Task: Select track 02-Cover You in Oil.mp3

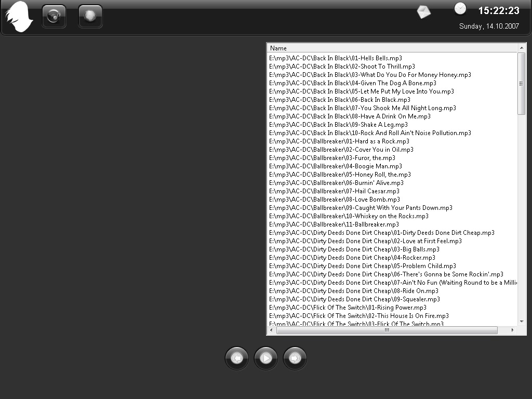Action: click(x=341, y=150)
